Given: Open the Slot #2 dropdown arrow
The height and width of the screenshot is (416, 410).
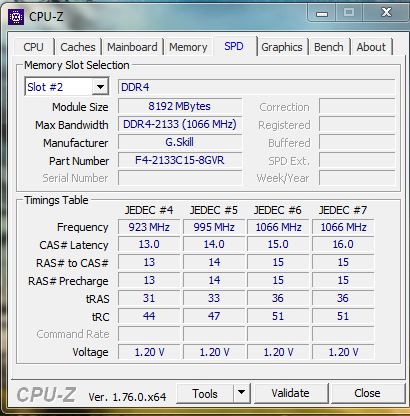Looking at the screenshot, I should (x=100, y=87).
